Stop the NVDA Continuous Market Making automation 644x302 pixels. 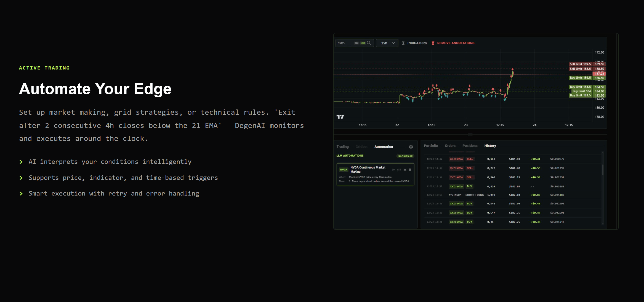click(x=405, y=170)
